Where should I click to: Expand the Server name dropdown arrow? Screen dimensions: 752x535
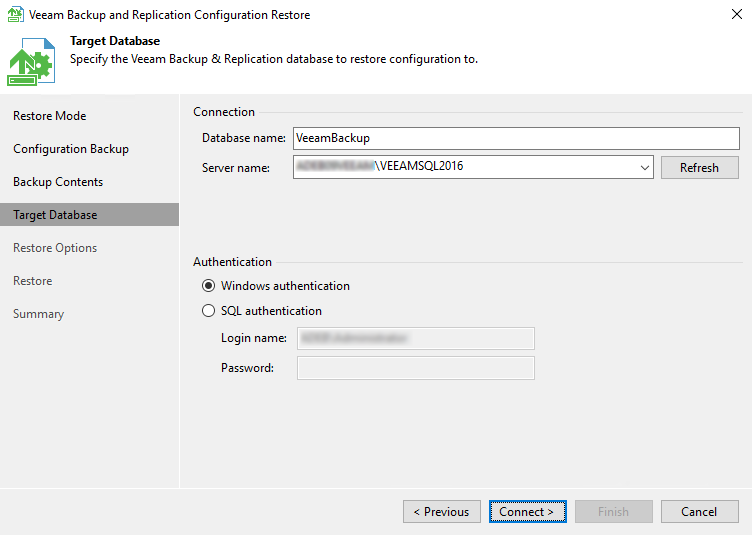coord(645,168)
